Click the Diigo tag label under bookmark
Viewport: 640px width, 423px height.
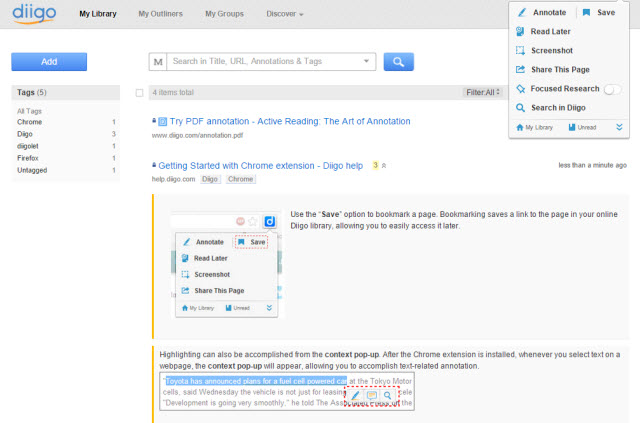pyautogui.click(x=210, y=179)
